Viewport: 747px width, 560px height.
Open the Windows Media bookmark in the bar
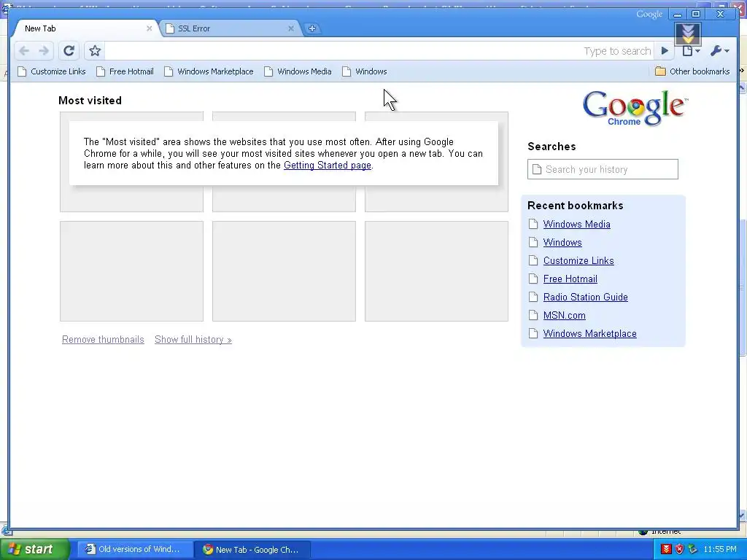pos(298,71)
